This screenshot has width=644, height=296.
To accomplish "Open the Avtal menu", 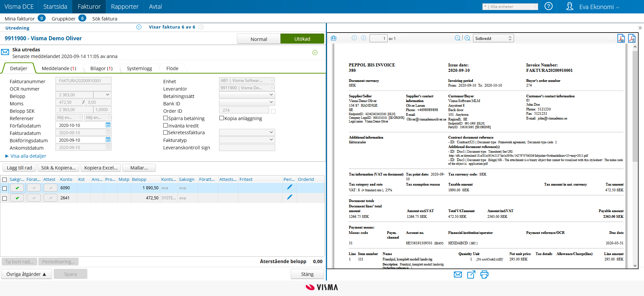I will 155,7.
